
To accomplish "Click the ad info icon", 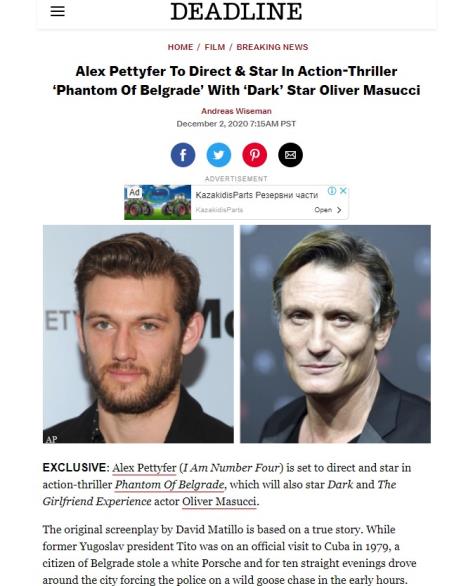I will point(332,191).
